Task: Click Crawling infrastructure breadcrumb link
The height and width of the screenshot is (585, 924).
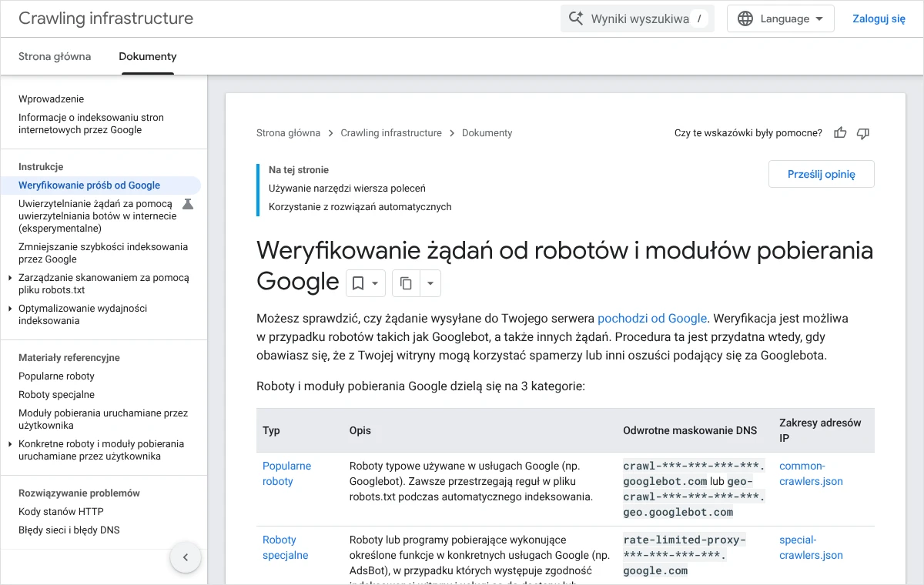Action: [391, 133]
